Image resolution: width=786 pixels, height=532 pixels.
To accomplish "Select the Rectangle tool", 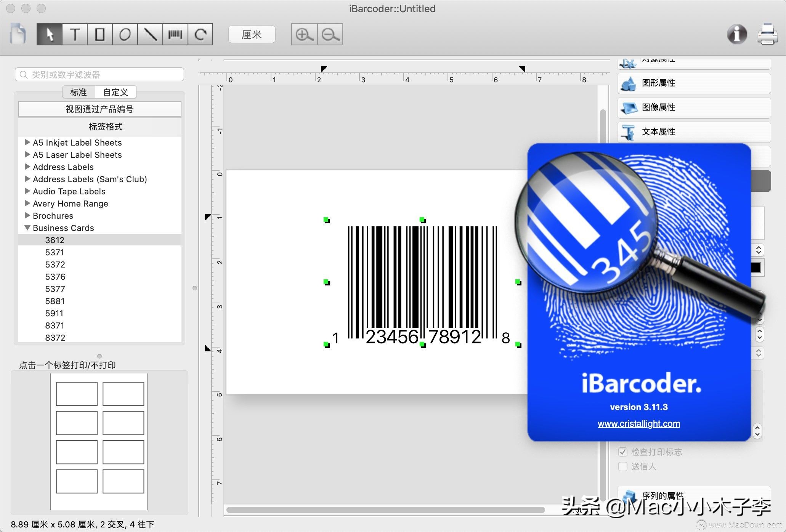I will [100, 34].
